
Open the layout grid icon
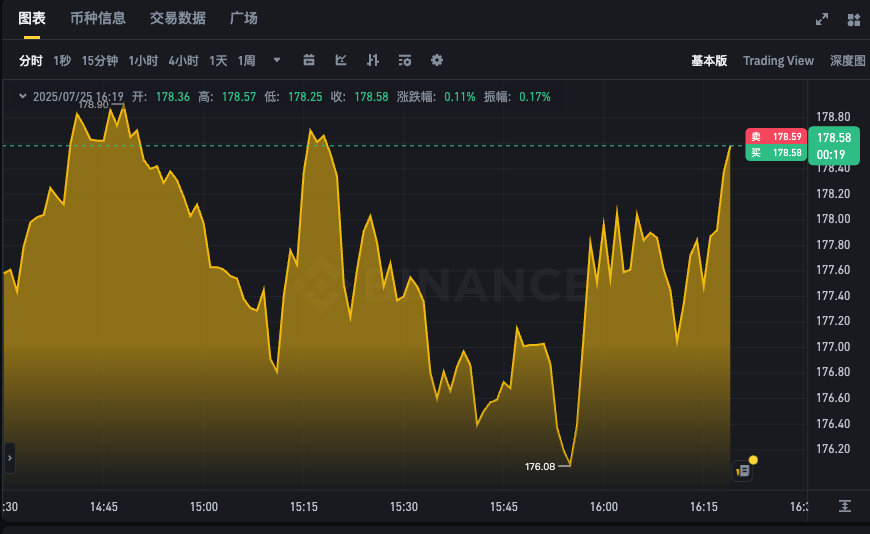tap(853, 19)
